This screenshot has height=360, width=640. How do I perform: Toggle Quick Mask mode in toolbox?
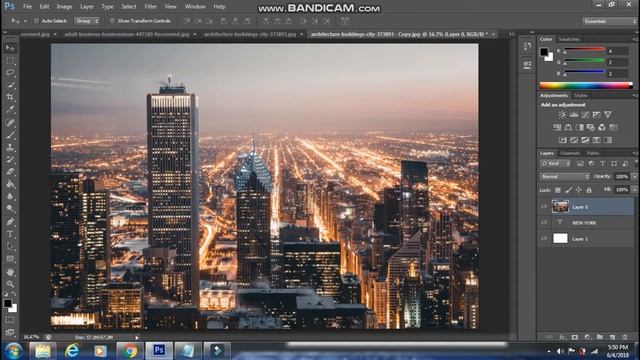click(10, 320)
